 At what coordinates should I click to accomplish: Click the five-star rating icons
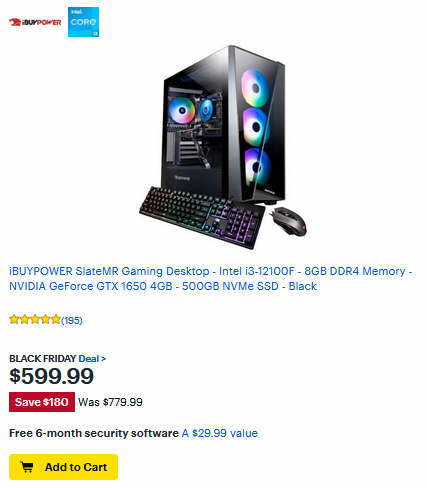[35, 319]
